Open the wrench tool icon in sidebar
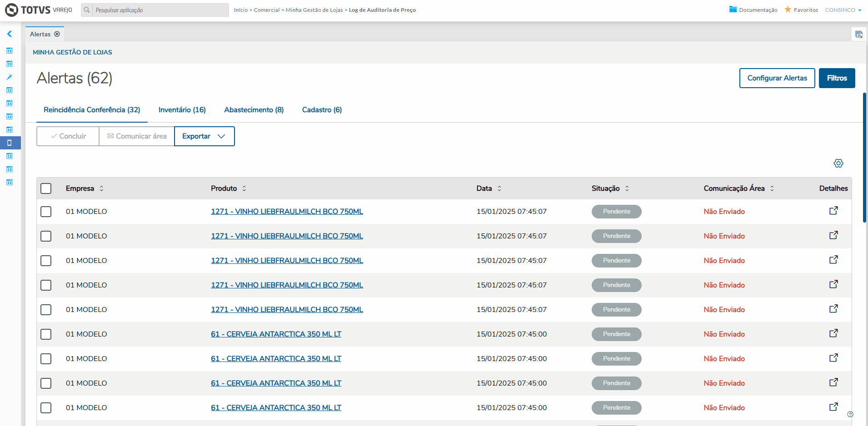 9,77
